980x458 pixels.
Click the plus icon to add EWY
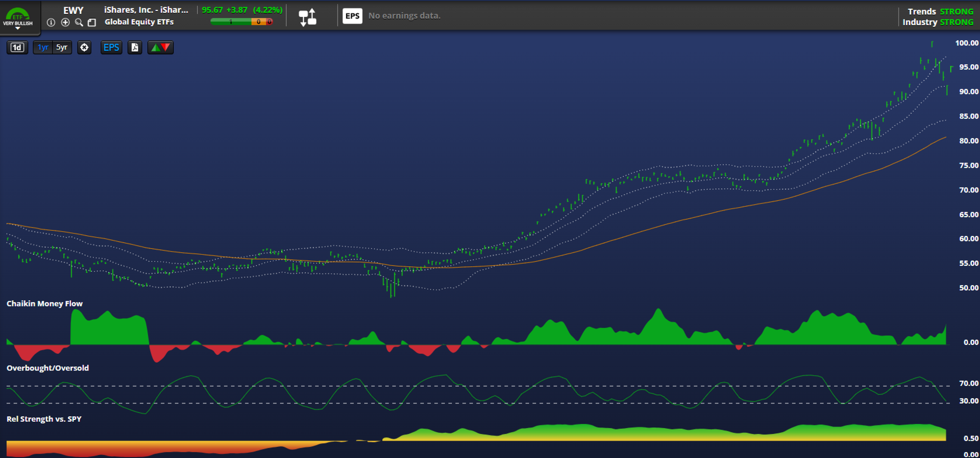coord(65,22)
